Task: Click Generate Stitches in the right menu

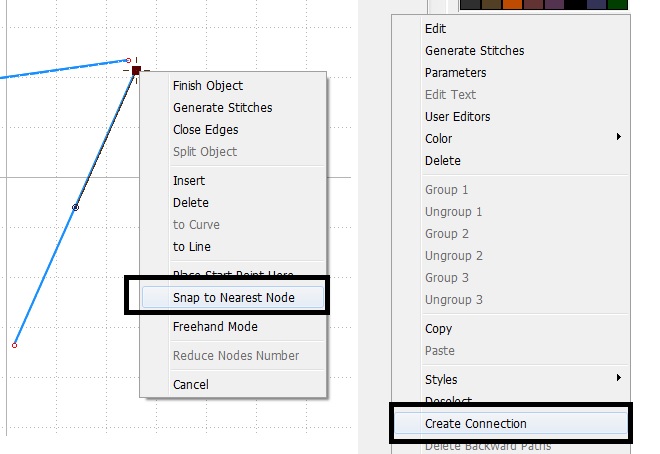Action: tap(474, 51)
